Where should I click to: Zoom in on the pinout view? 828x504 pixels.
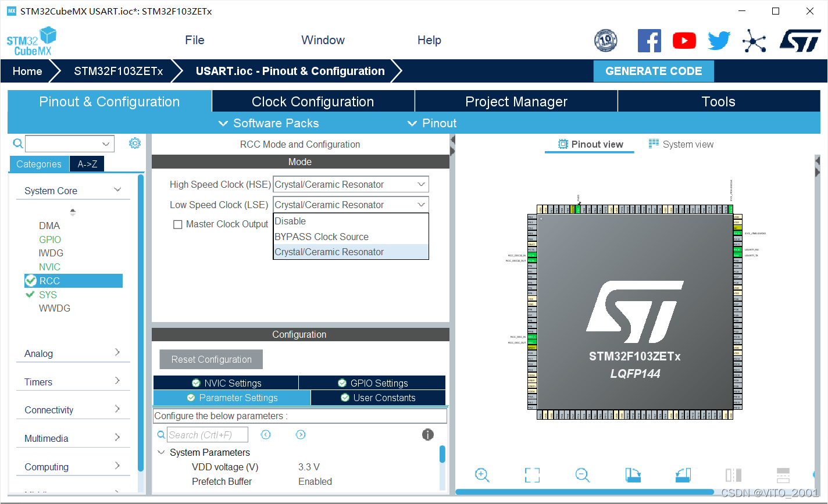[x=482, y=475]
